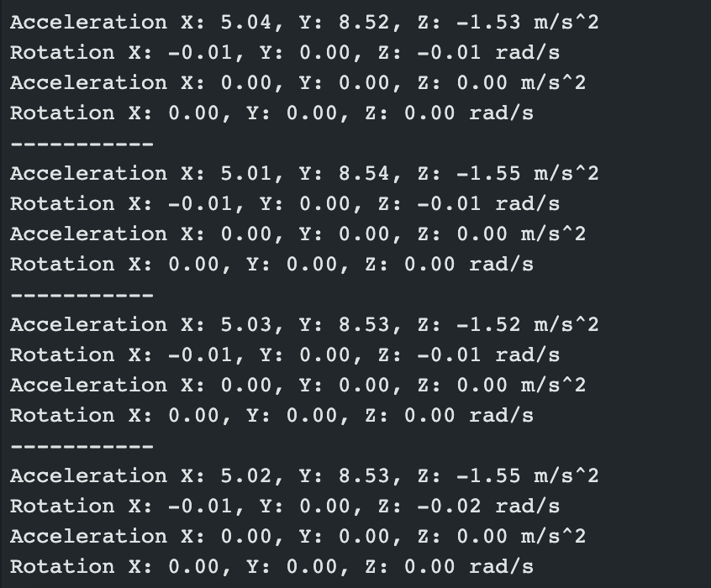Click the 5.01 acceleration X value
Screen dimensions: 711x588
click(x=245, y=173)
